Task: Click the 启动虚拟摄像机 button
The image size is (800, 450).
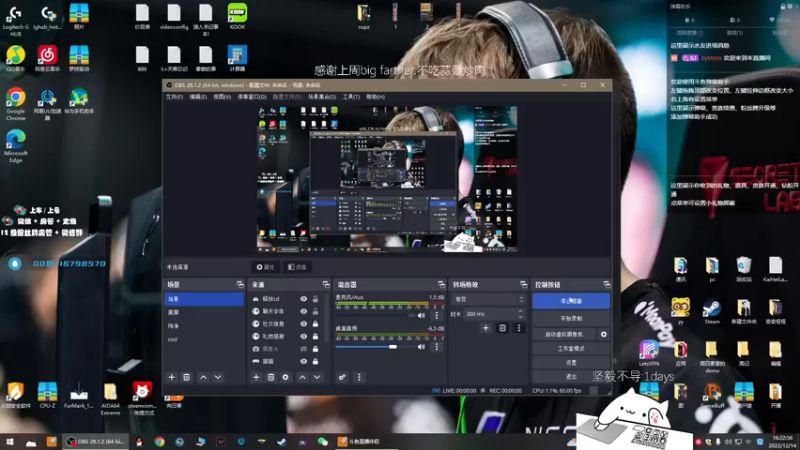Action: point(564,334)
